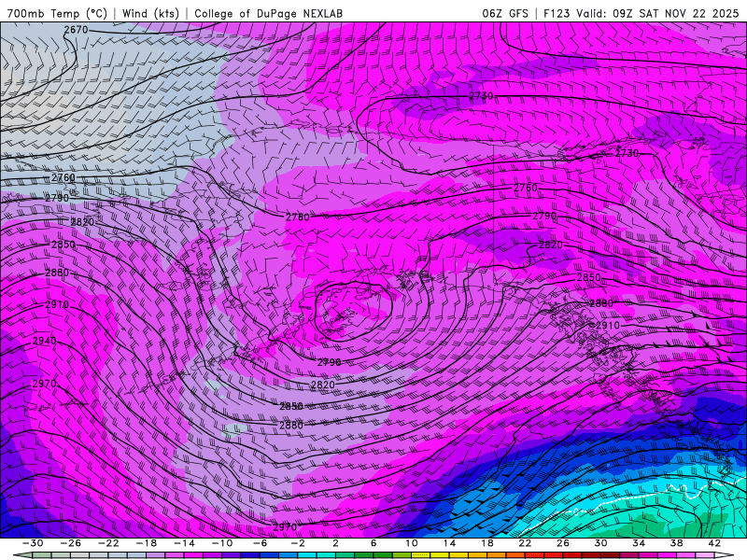This screenshot has width=747, height=560.
Task: Click the '0' label on the white dashed isotherm
Action: point(575,511)
